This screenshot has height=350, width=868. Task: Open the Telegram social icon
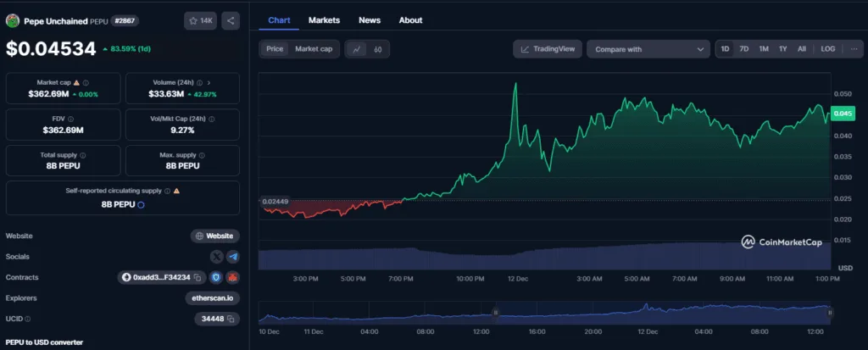(233, 257)
